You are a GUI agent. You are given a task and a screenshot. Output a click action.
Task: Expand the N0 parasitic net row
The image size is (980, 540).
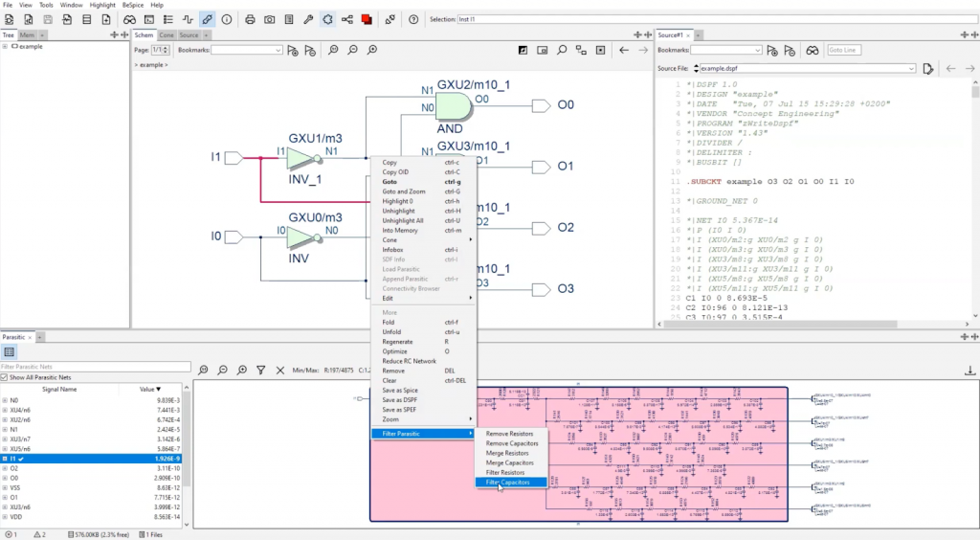5,400
